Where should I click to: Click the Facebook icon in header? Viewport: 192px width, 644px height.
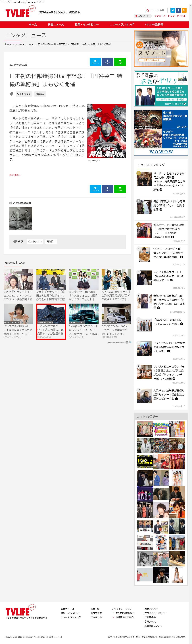pos(178,10)
